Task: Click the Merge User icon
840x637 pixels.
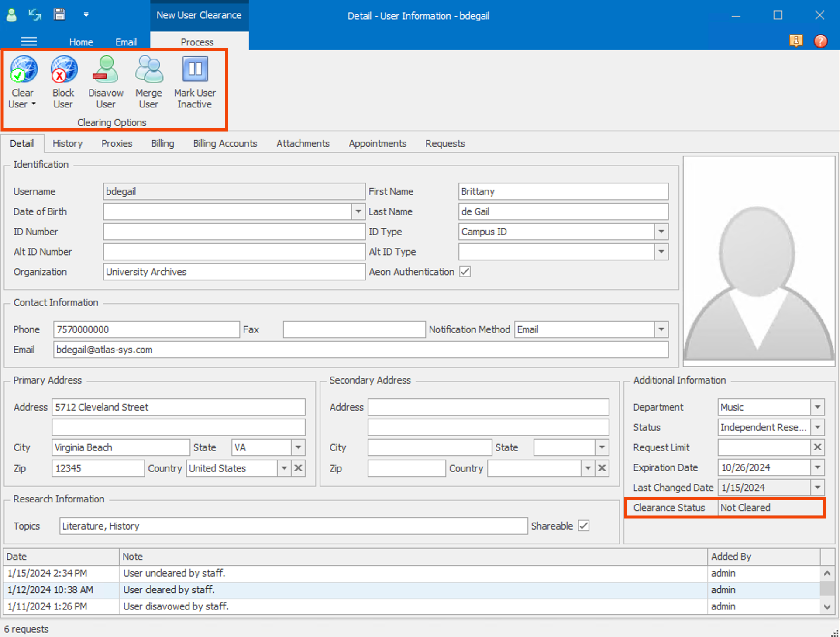Action: [x=149, y=70]
